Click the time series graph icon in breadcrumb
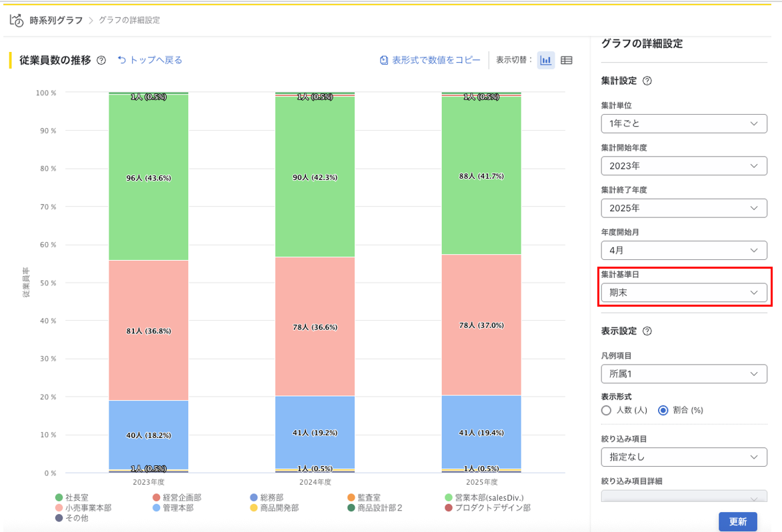Screen dimensions: 782x532 click(17, 20)
